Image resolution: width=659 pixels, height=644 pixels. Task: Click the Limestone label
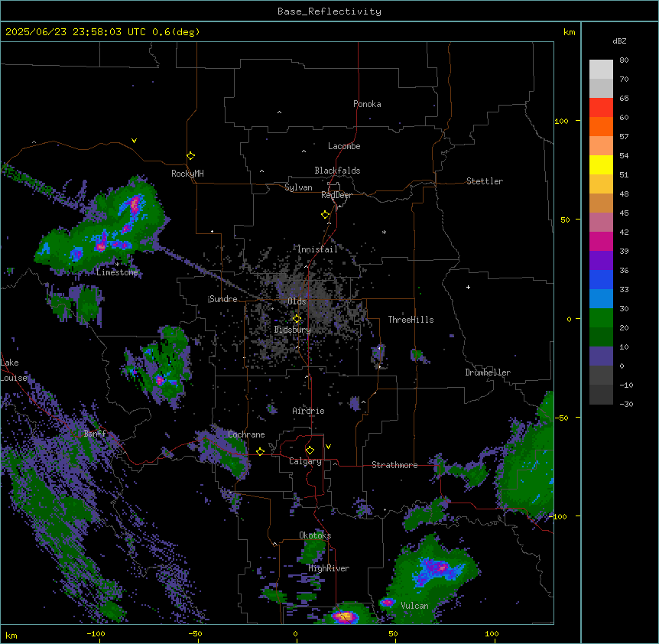[x=117, y=272]
